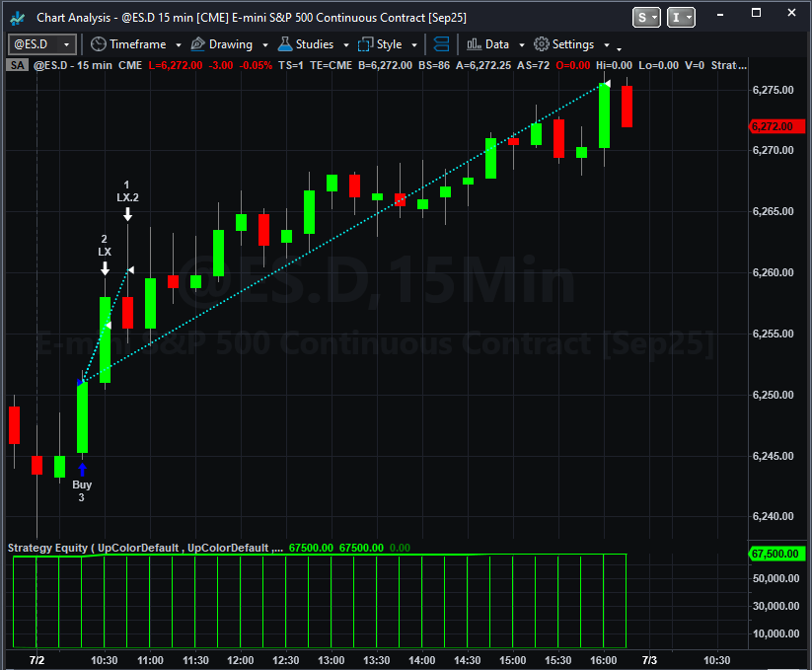Image resolution: width=812 pixels, height=670 pixels.
Task: Click the 12:00 time axis label
Action: coord(241,660)
